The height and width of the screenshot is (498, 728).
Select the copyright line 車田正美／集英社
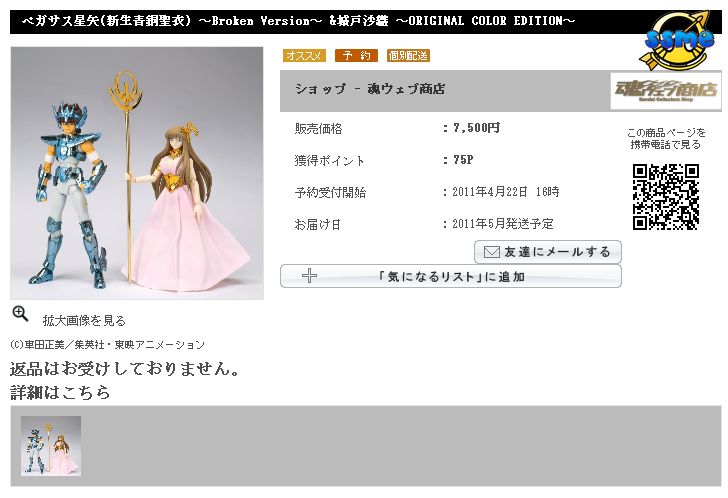click(107, 345)
